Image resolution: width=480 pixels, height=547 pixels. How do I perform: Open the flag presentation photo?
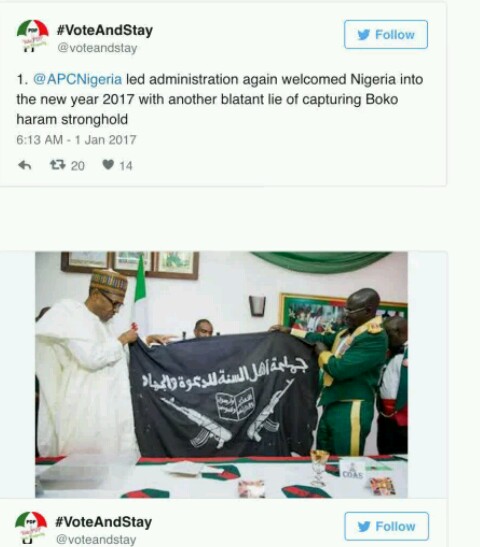pyautogui.click(x=221, y=375)
